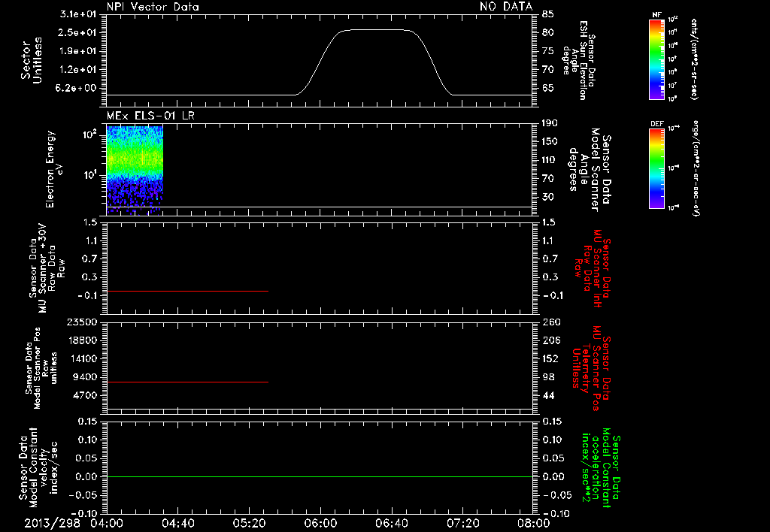This screenshot has width=770, height=532.
Task: Click the 'Model Scanner Pos Raw unitless' axis label
Action: coord(41,368)
